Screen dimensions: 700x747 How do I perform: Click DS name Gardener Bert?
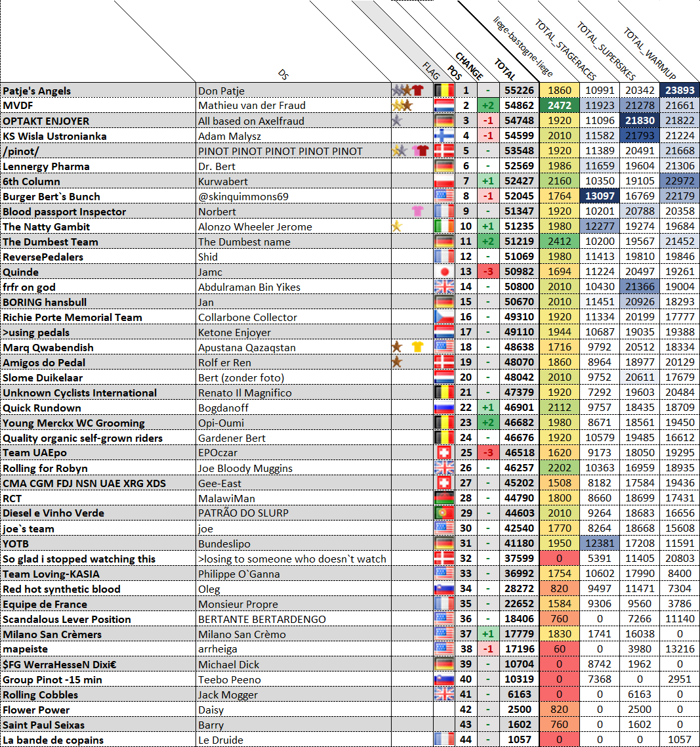click(232, 438)
